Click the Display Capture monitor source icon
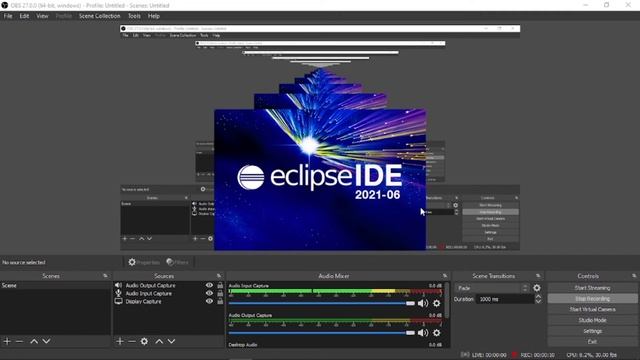This screenshot has width=640, height=360. 118,301
